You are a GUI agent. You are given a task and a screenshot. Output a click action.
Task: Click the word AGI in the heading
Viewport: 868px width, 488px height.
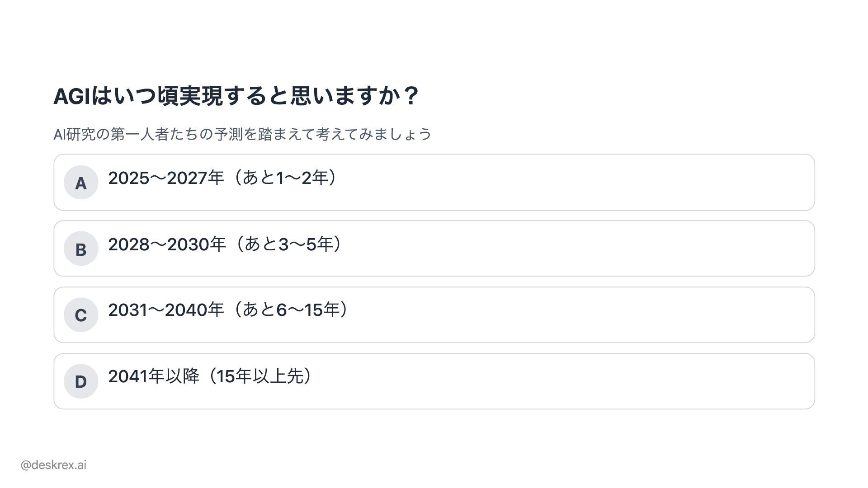(x=72, y=96)
